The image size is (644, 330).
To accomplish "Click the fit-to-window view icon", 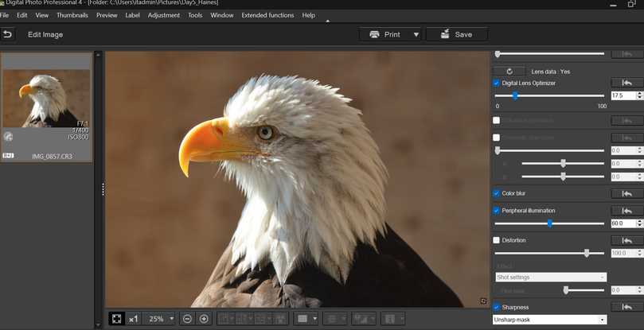I will pyautogui.click(x=116, y=318).
